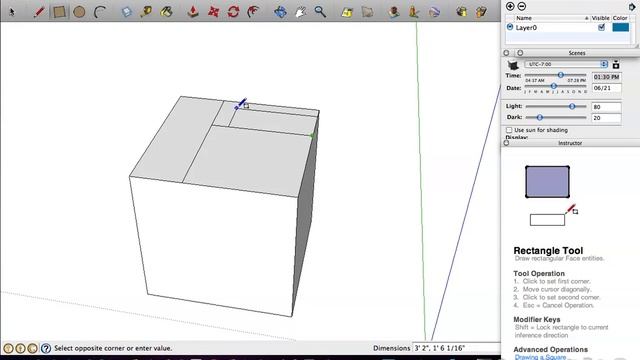Image resolution: width=640 pixels, height=360 pixels.
Task: Click the Scenes panel title
Action: (x=577, y=53)
